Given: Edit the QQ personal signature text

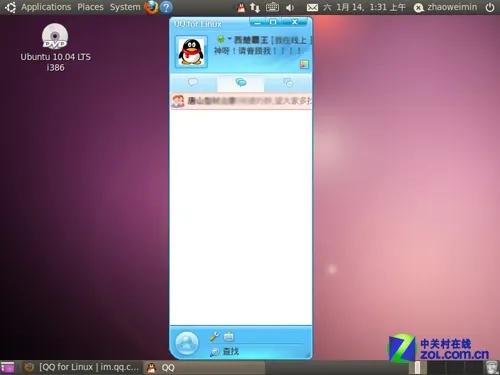Looking at the screenshot, I should pyautogui.click(x=257, y=51).
